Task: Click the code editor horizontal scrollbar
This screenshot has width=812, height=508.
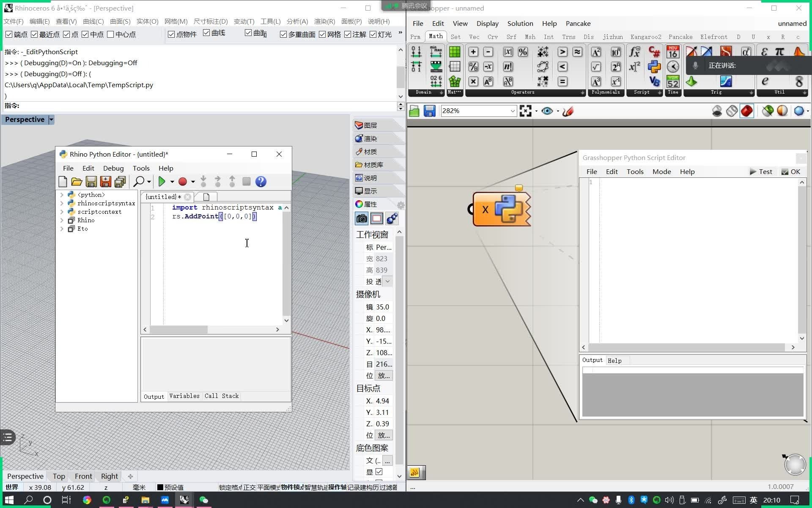Action: tap(179, 329)
